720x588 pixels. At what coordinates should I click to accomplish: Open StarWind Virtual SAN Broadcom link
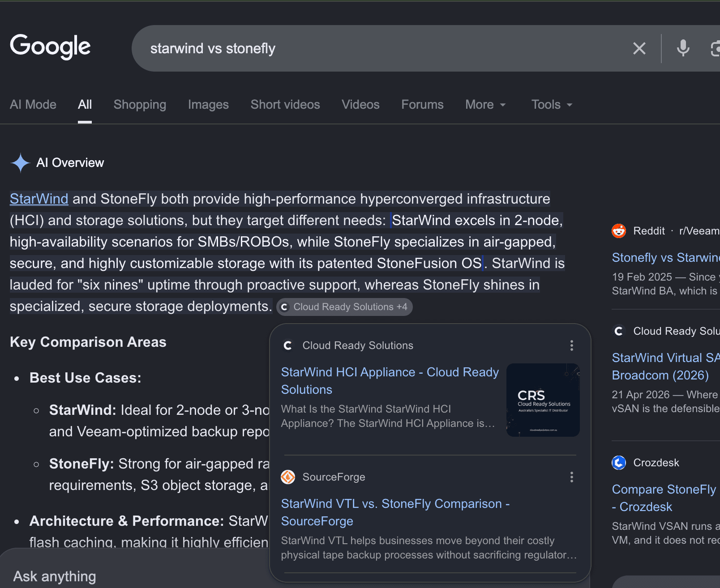[666, 366]
